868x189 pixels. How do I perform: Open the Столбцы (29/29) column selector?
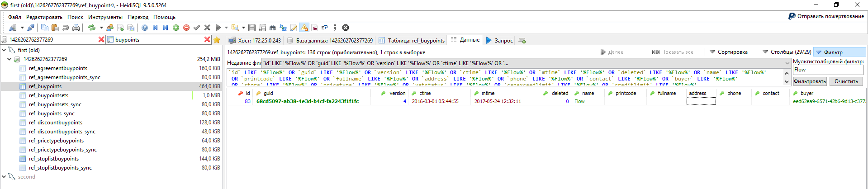[787, 52]
